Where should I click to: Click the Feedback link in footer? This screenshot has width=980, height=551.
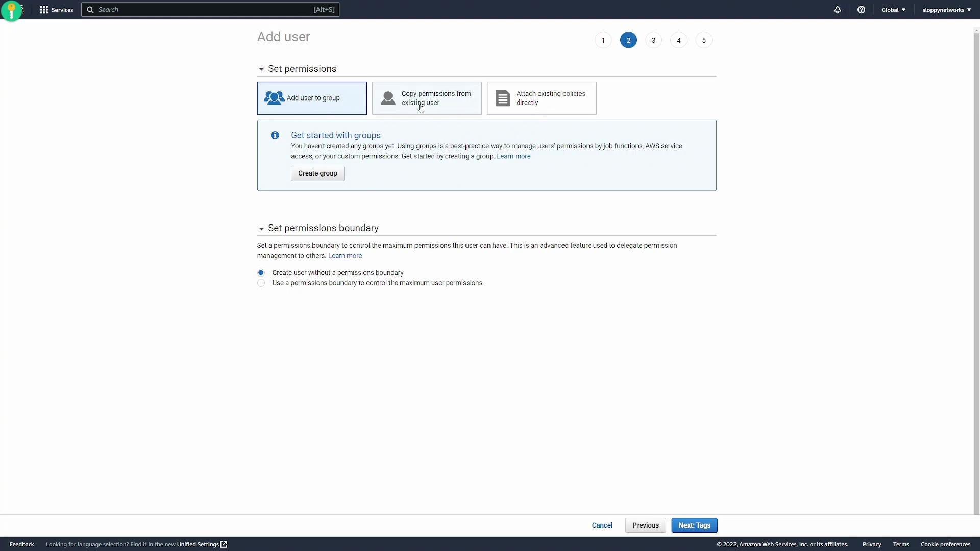[21, 544]
